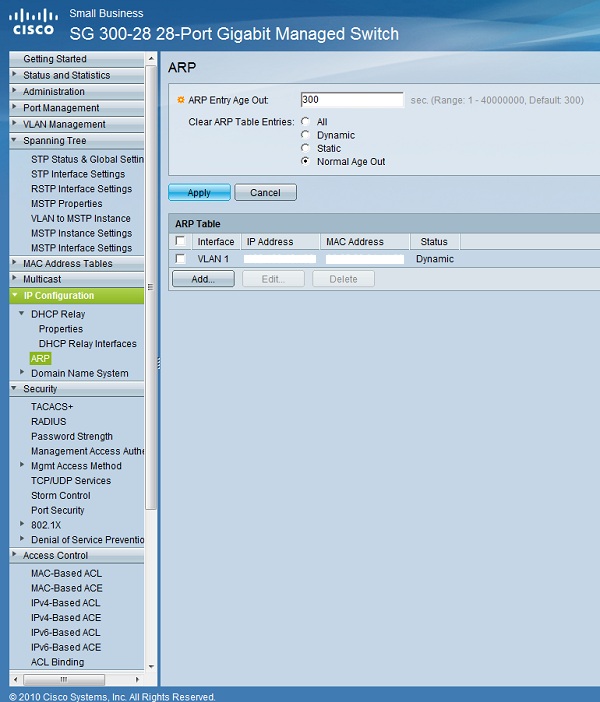
Task: Open the TACACS+ page
Action: pos(52,407)
